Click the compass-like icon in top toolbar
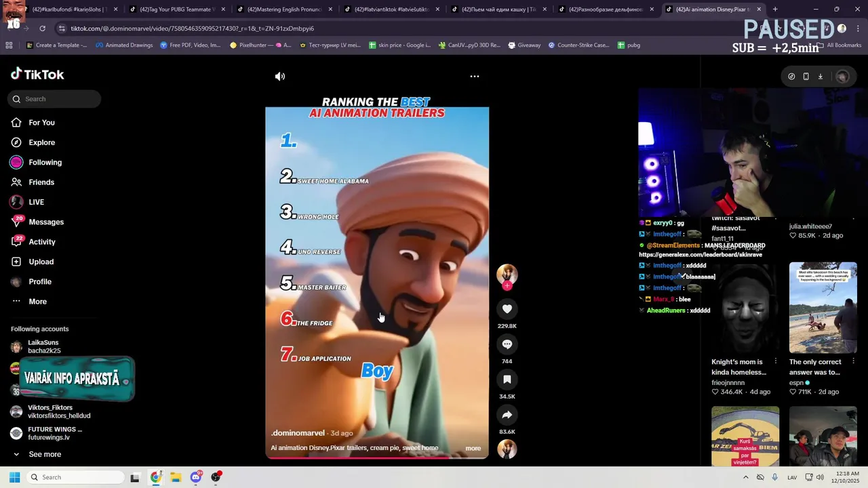This screenshot has width=868, height=488. click(x=791, y=77)
